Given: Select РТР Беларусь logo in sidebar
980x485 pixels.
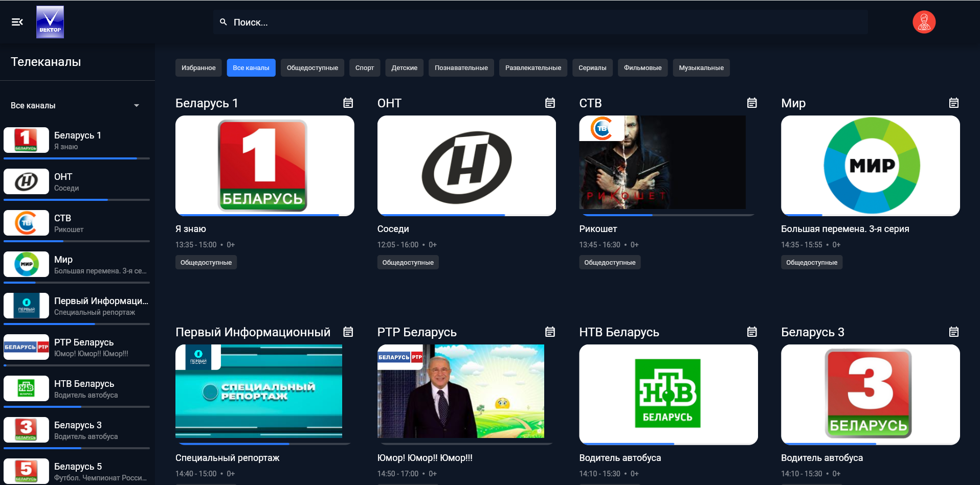Looking at the screenshot, I should pyautogui.click(x=26, y=347).
